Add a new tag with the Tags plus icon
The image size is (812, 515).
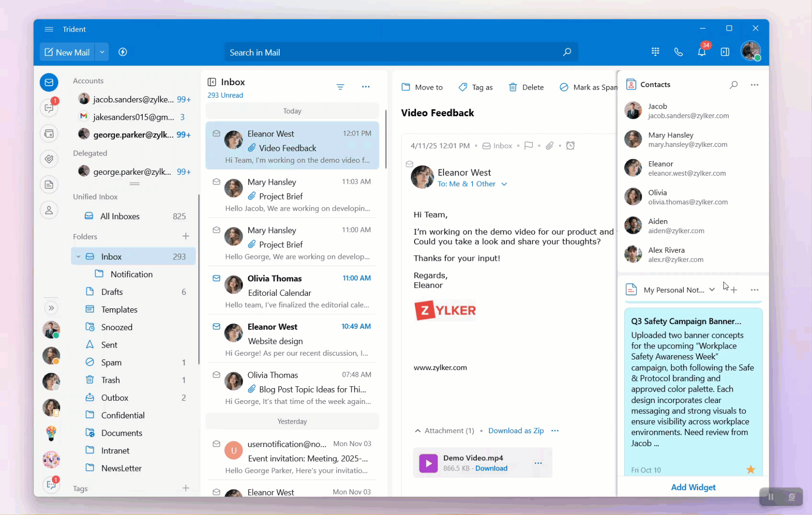(186, 488)
